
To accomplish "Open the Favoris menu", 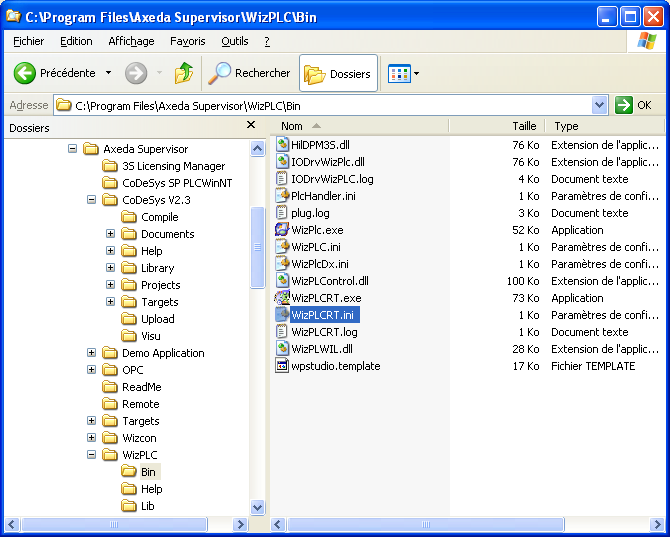I will [x=188, y=41].
